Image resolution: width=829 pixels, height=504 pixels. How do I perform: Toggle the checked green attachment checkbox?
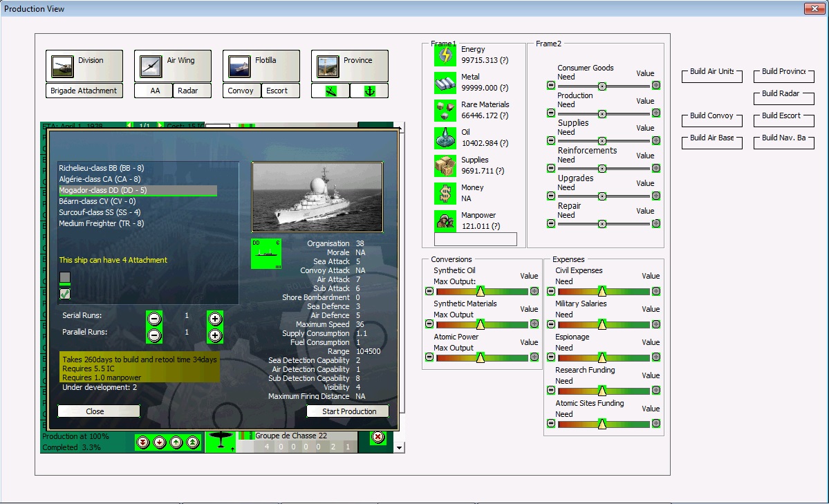click(65, 293)
